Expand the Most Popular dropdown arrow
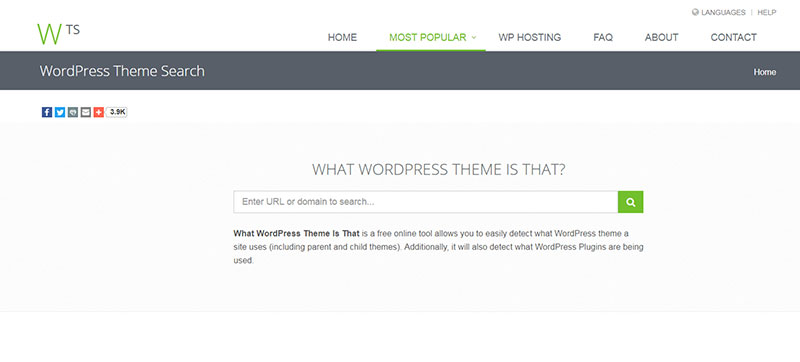 (x=473, y=37)
